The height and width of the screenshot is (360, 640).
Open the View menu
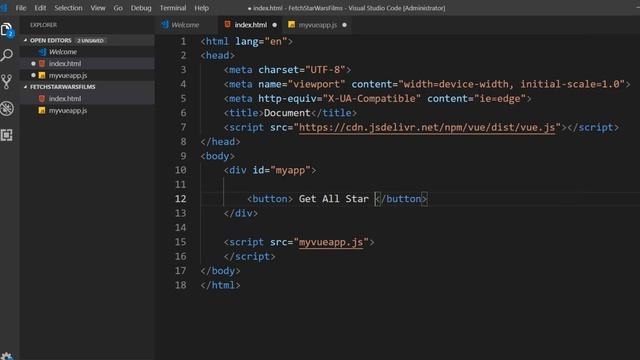coord(98,8)
